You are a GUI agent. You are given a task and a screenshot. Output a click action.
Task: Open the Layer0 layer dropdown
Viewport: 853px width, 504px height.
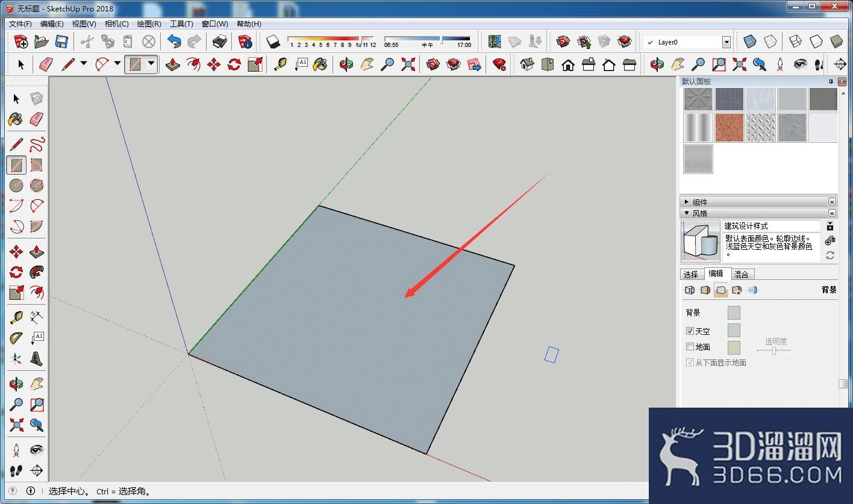726,42
